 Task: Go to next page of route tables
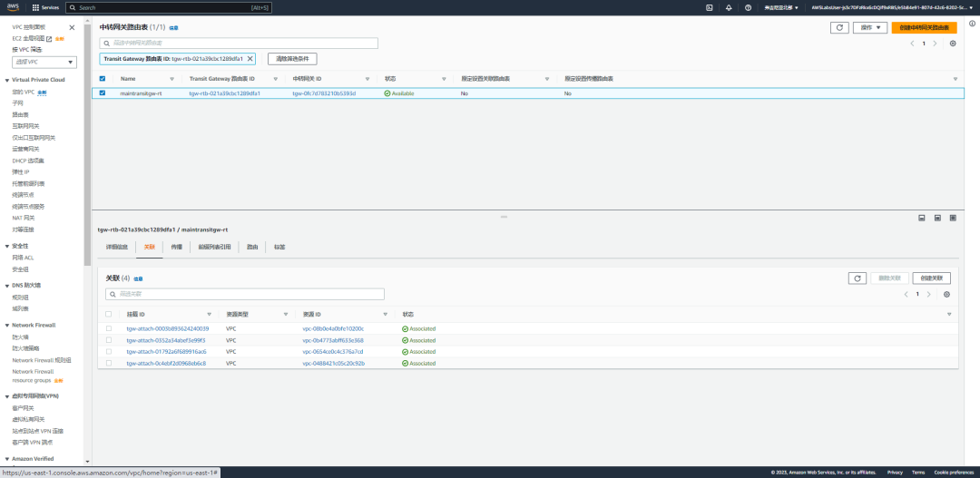935,44
